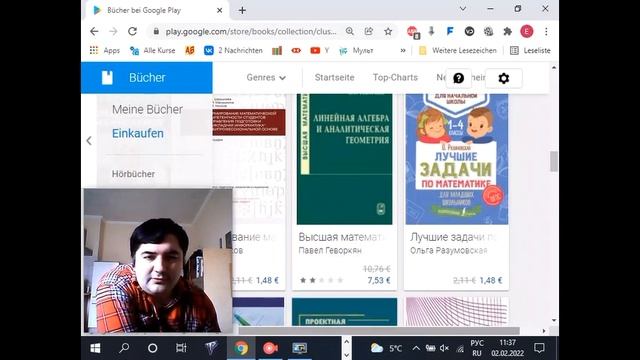Open the weather widget showing 5°C
Viewport: 640px width, 360px height.
pyautogui.click(x=386, y=348)
